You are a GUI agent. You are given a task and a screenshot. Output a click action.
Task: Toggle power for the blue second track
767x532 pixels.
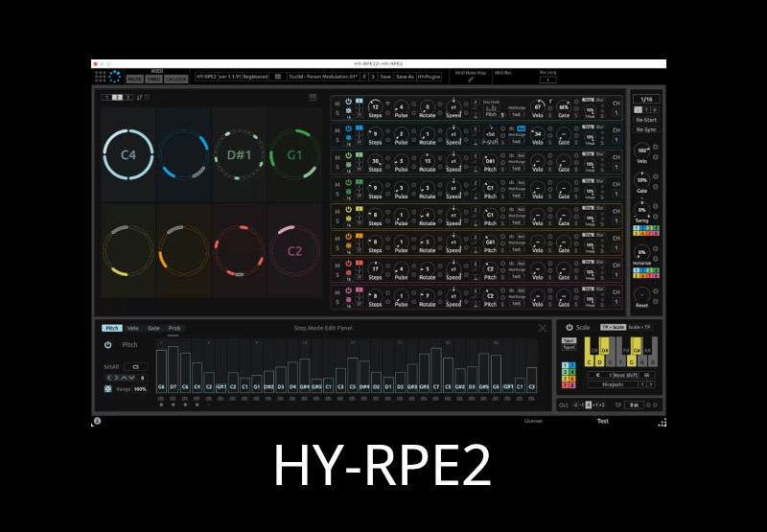pos(348,128)
